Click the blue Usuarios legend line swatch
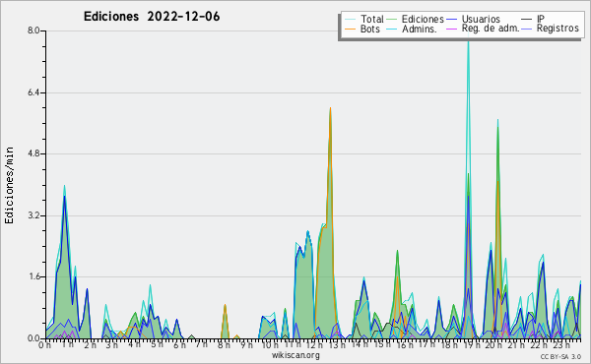This screenshot has height=364, width=591. click(x=451, y=20)
